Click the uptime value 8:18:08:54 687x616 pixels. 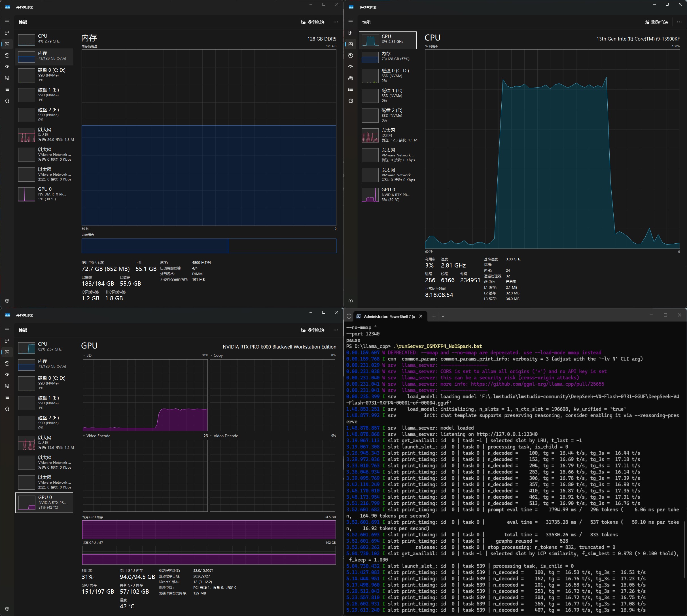[439, 295]
